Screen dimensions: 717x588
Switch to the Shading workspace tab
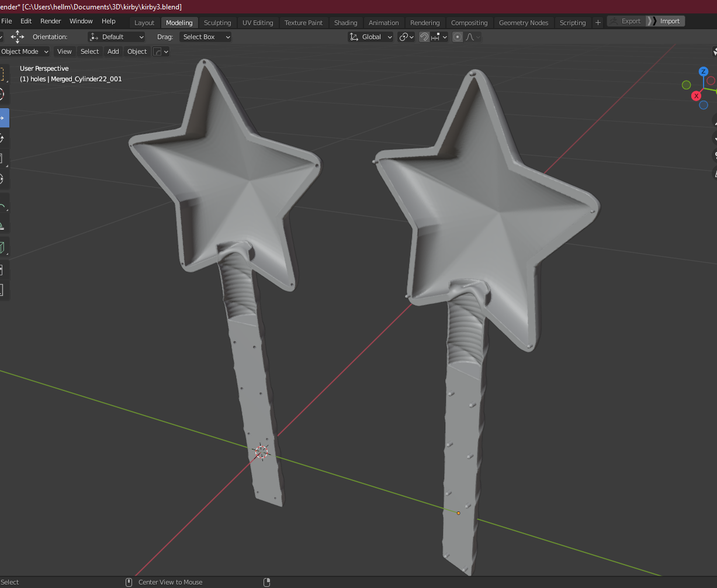346,23
